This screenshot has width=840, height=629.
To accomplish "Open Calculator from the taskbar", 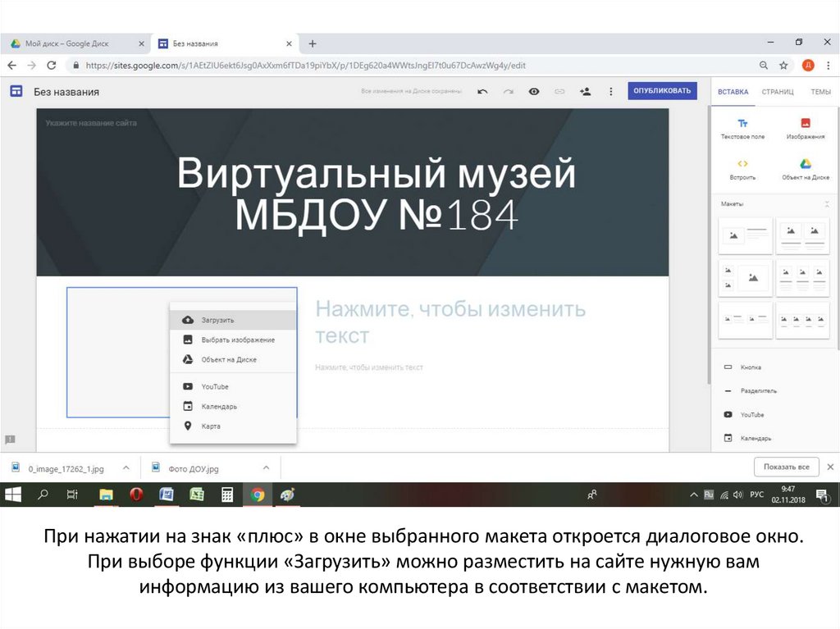I will pyautogui.click(x=227, y=495).
